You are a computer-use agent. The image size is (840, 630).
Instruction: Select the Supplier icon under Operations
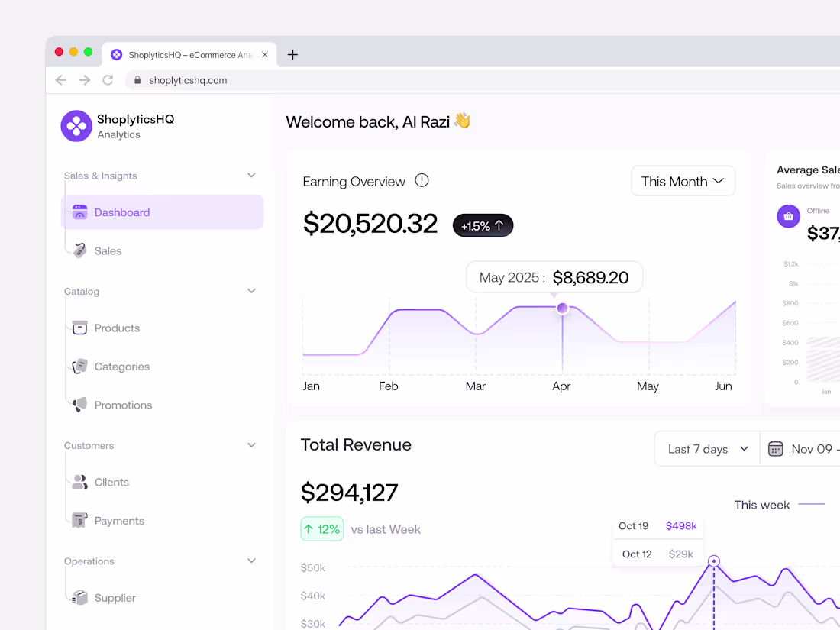pyautogui.click(x=79, y=597)
